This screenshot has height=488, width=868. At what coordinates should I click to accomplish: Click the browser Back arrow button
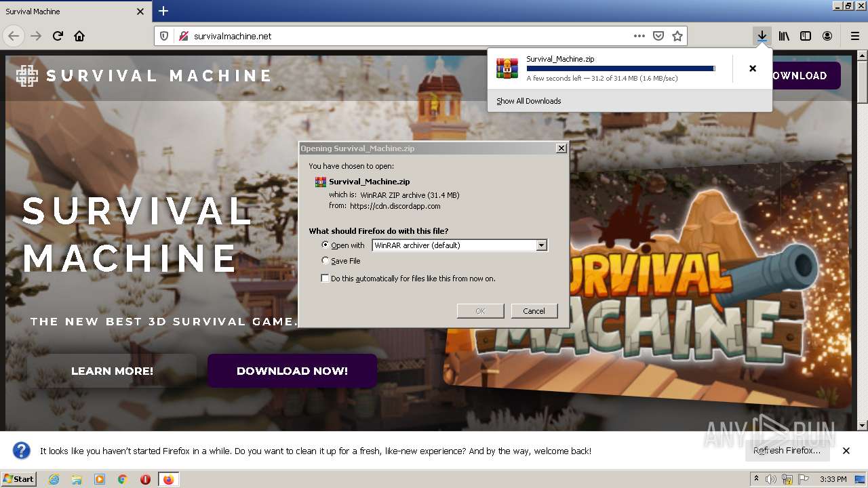tap(14, 36)
